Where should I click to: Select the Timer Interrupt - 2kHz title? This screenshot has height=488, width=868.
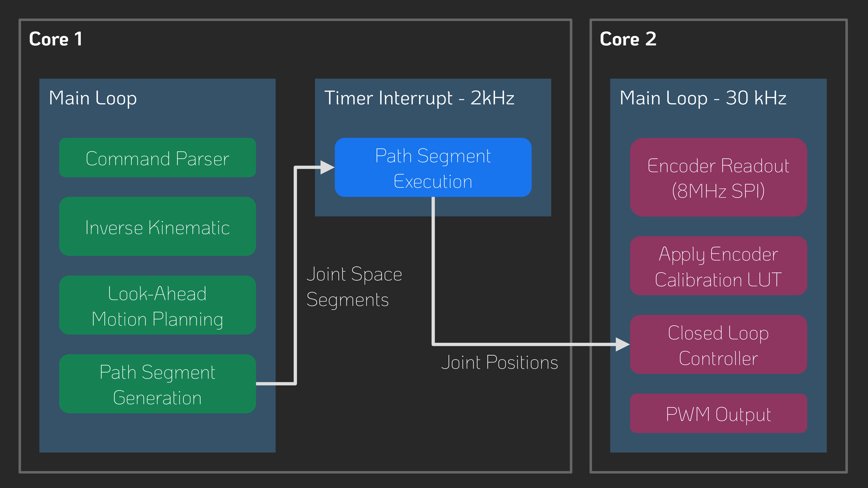(x=419, y=98)
